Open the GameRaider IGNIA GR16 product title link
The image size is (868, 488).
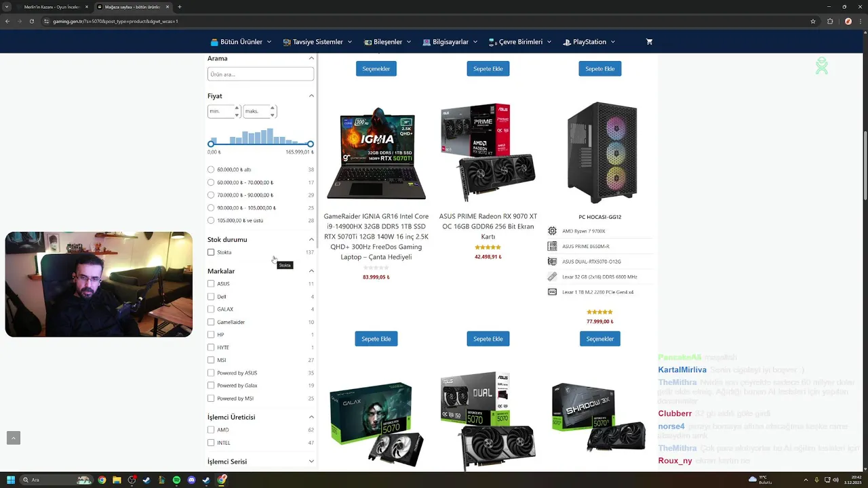click(376, 237)
